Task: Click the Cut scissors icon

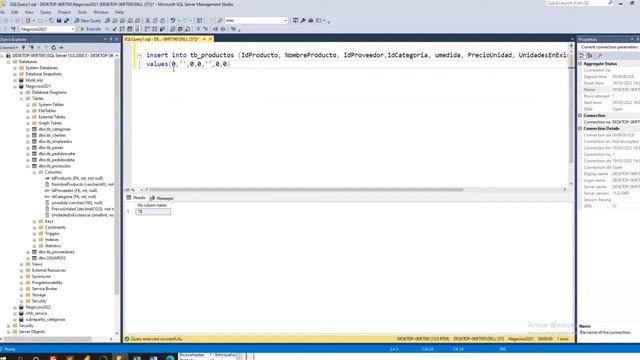Action: [x=148, y=20]
